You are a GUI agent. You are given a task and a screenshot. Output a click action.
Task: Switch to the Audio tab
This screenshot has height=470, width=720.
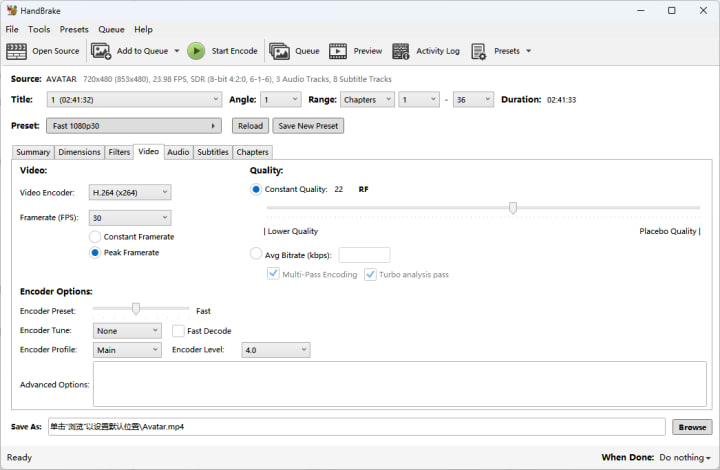(x=178, y=152)
